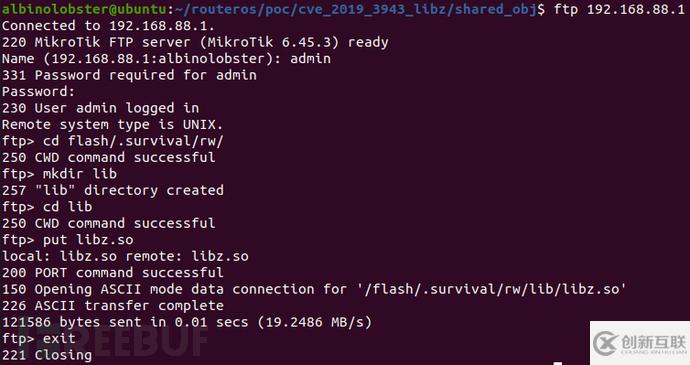Viewport: 690px width, 365px height.
Task: Click the watermark logo icon at bottom right
Action: 605,343
